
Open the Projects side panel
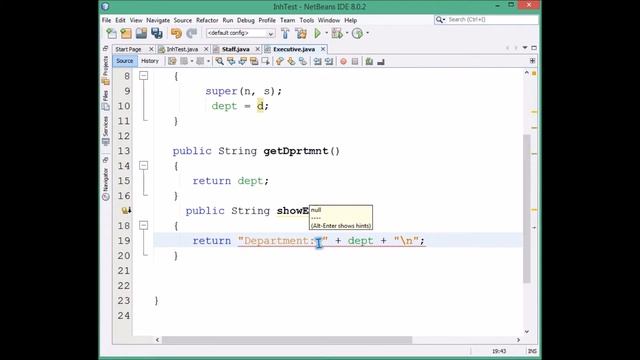click(106, 70)
